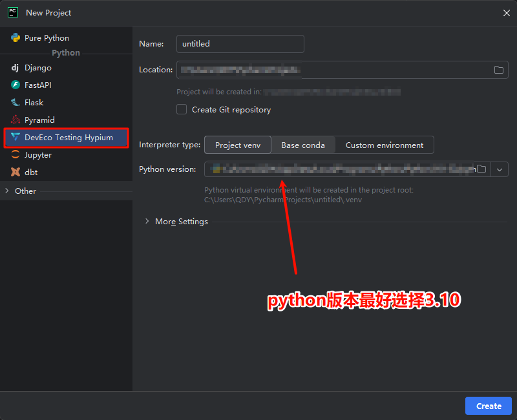Browse for project location folder icon
The height and width of the screenshot is (420, 517).
click(x=498, y=70)
